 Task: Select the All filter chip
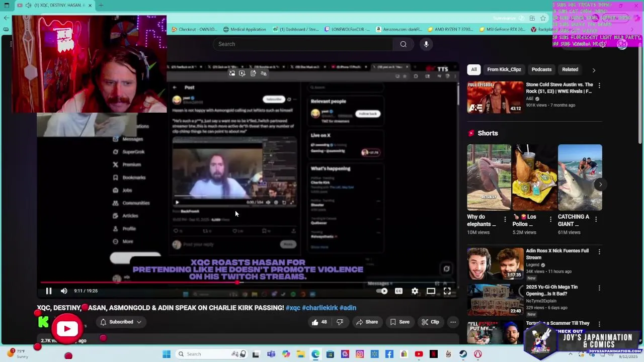tap(474, 69)
